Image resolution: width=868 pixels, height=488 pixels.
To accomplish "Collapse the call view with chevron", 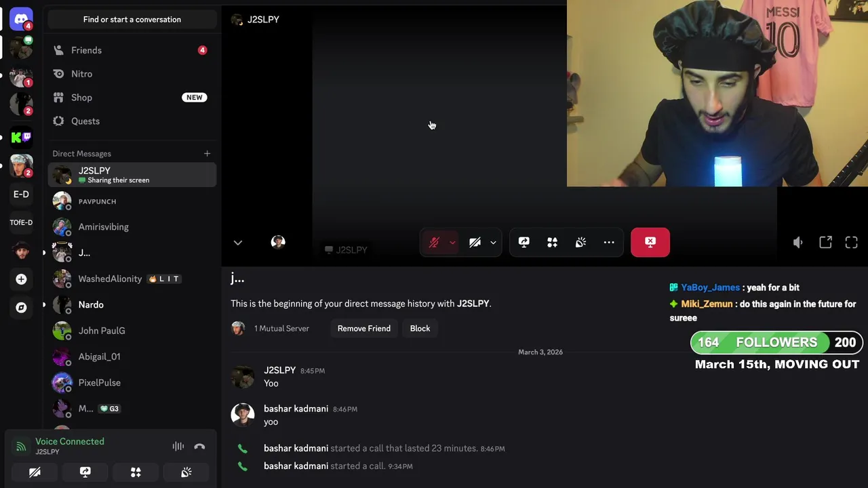I will click(x=238, y=243).
